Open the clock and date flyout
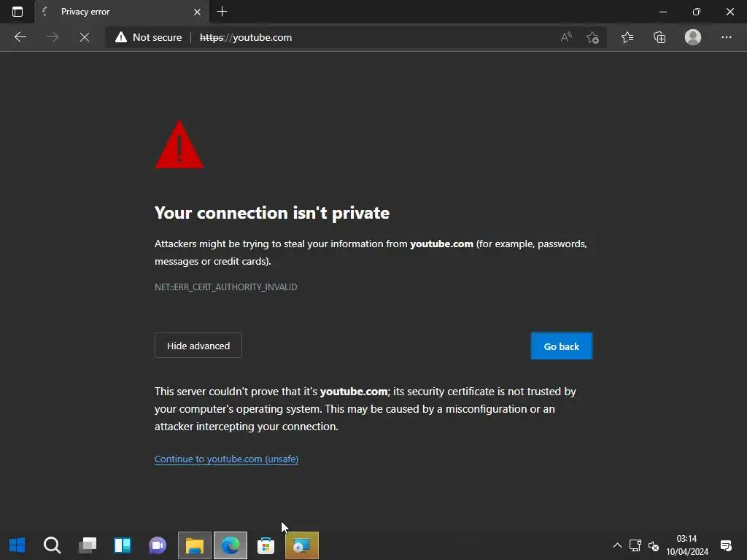The width and height of the screenshot is (747, 560). pos(687,545)
